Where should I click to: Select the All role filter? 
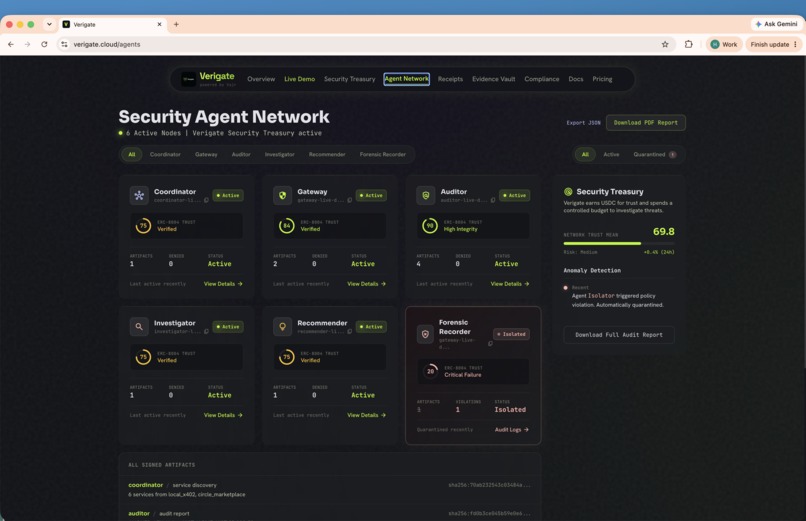(132, 154)
